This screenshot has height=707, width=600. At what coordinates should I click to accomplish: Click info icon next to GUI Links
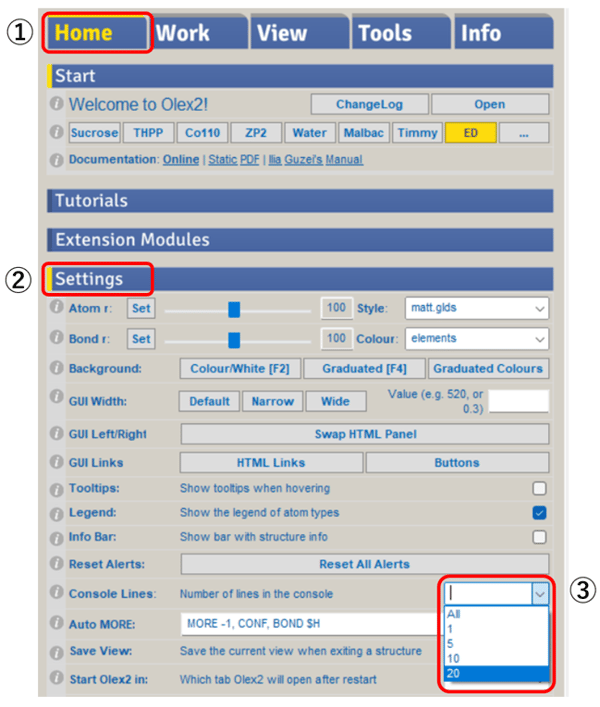click(x=56, y=462)
